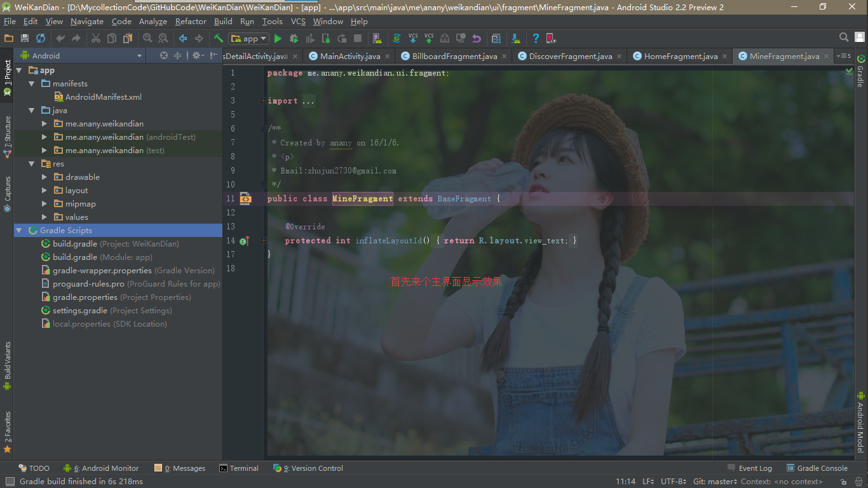Open Project Structure icon
Screen dimensions: 868x488
tap(496, 38)
